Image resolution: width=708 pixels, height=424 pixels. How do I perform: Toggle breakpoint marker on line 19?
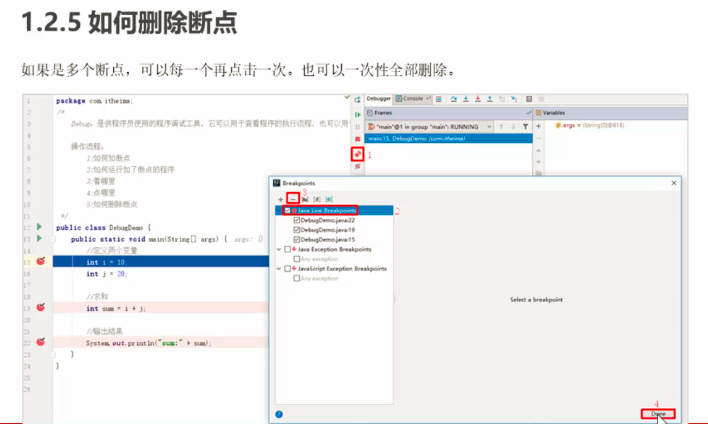[x=41, y=307]
